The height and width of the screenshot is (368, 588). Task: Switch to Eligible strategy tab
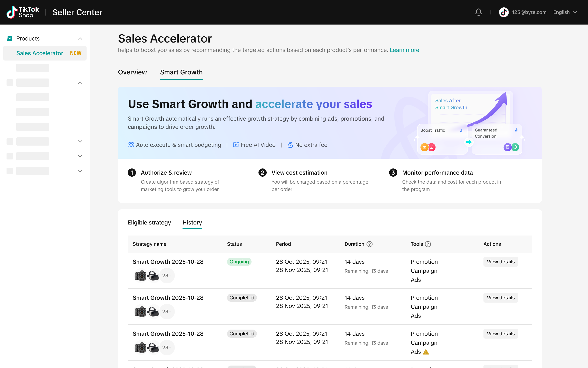149,222
